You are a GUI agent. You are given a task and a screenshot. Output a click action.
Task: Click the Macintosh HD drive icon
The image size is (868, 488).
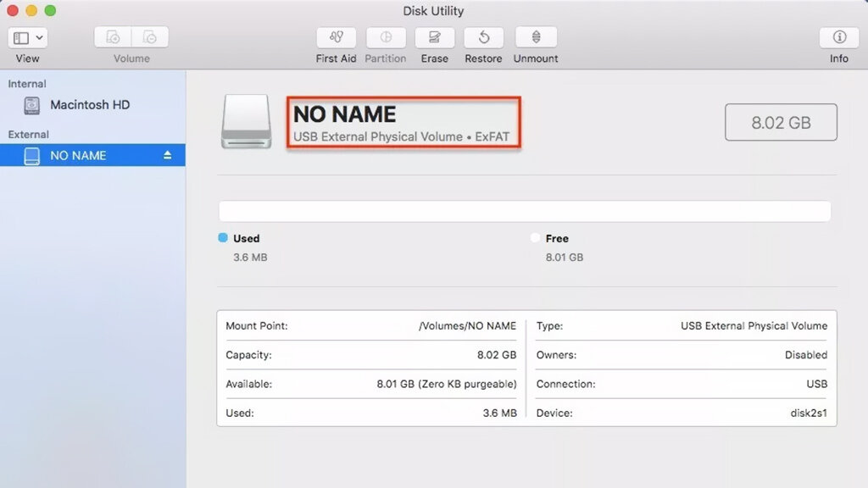click(x=32, y=105)
